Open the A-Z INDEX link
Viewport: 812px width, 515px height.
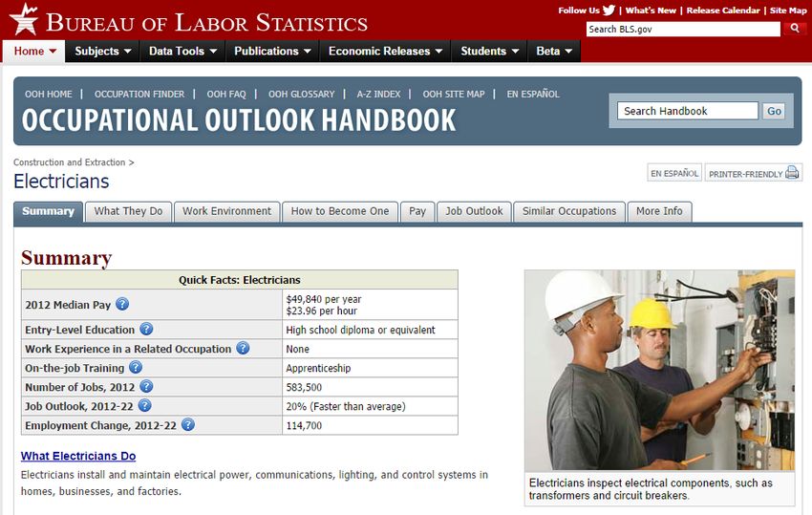pos(378,95)
